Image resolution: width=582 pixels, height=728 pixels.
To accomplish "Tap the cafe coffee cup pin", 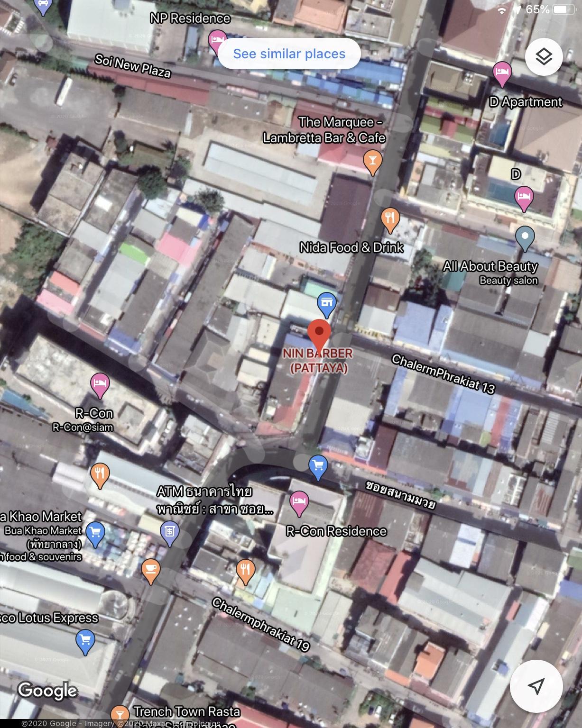I will pos(151,571).
